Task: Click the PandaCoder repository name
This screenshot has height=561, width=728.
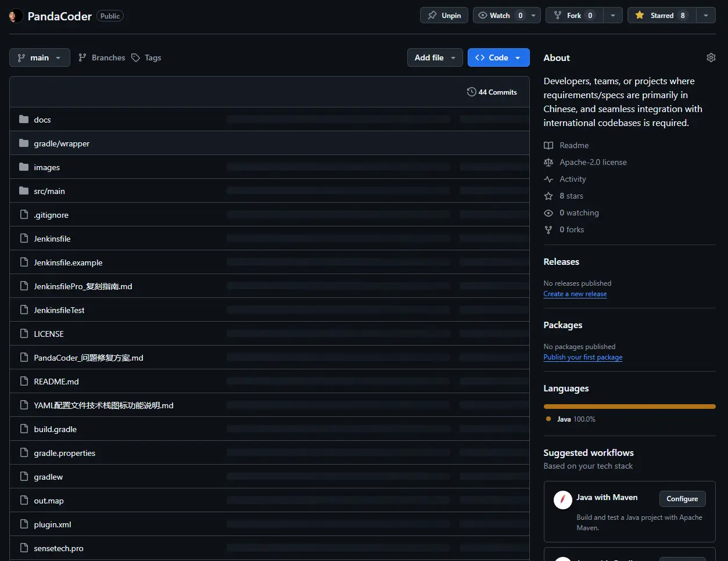Action: [x=60, y=16]
